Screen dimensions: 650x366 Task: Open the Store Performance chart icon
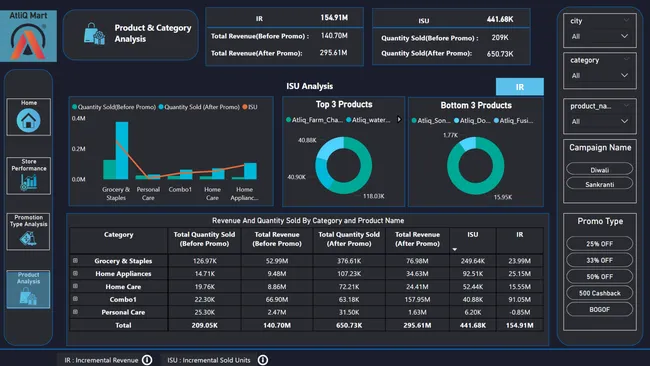pos(29,182)
